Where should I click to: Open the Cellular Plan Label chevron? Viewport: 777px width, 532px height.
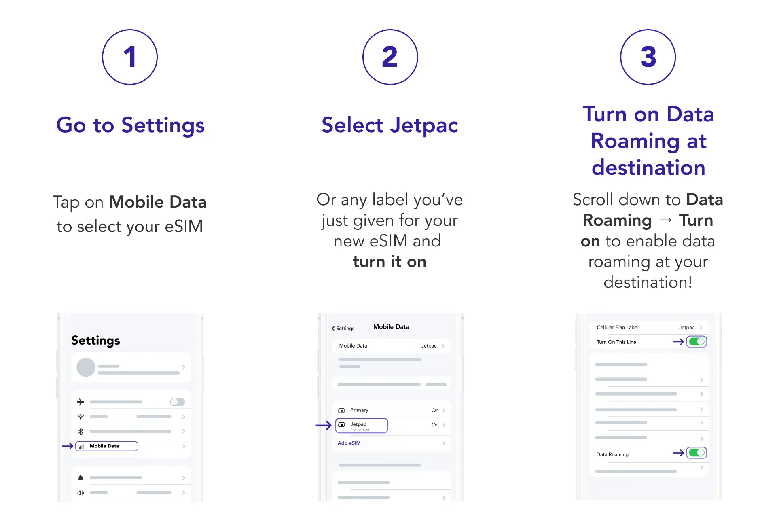701,328
